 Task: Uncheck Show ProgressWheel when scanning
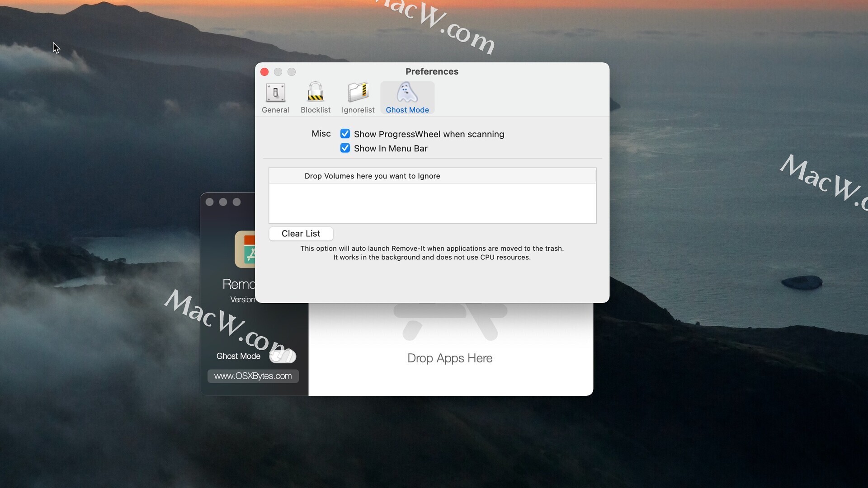[x=345, y=134]
